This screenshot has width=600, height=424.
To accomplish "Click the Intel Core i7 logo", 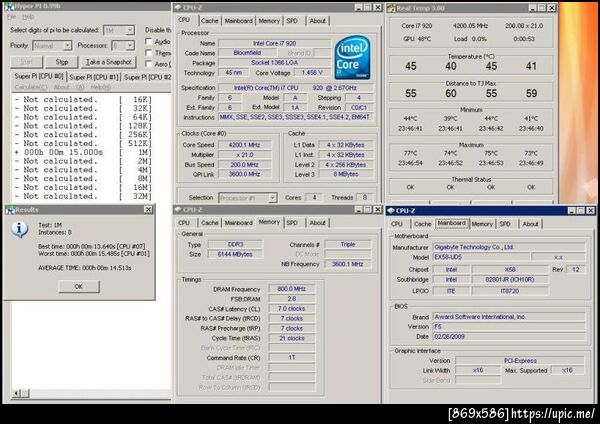I will pos(352,57).
